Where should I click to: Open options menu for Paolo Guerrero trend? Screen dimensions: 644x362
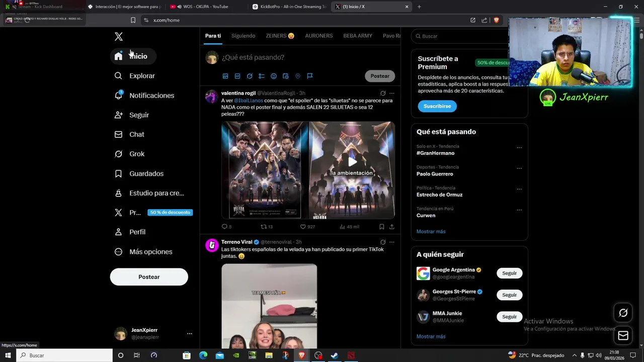pyautogui.click(x=519, y=168)
